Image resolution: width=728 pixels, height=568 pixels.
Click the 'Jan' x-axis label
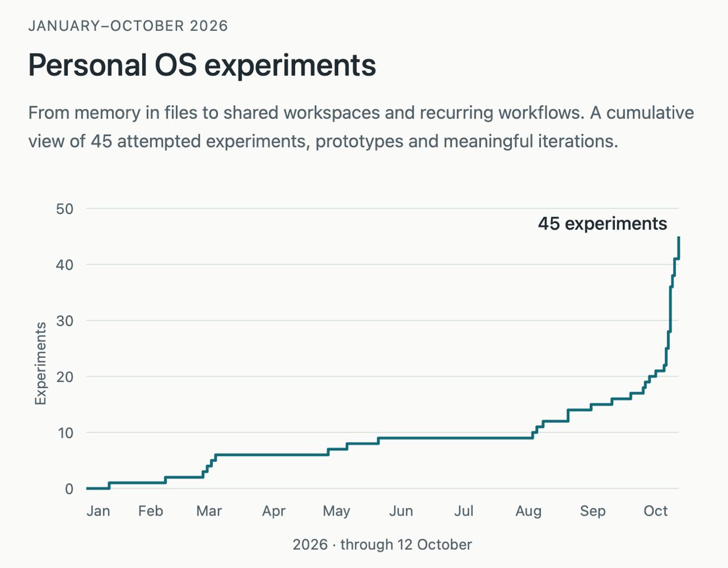(98, 511)
